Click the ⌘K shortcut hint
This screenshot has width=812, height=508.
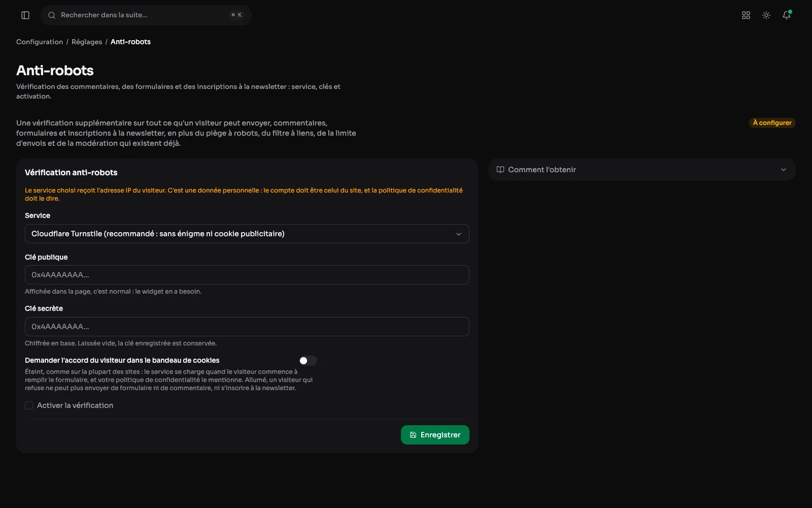coord(236,15)
